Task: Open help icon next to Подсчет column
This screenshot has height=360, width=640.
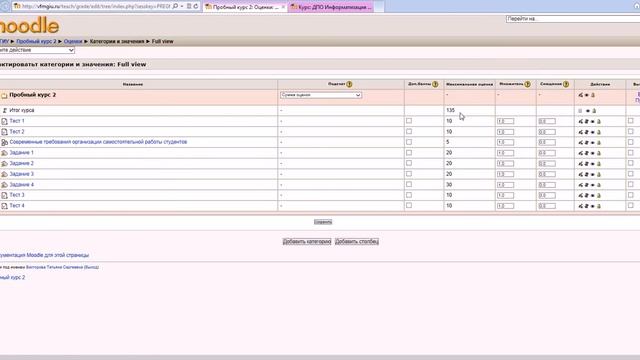Action: [349, 84]
